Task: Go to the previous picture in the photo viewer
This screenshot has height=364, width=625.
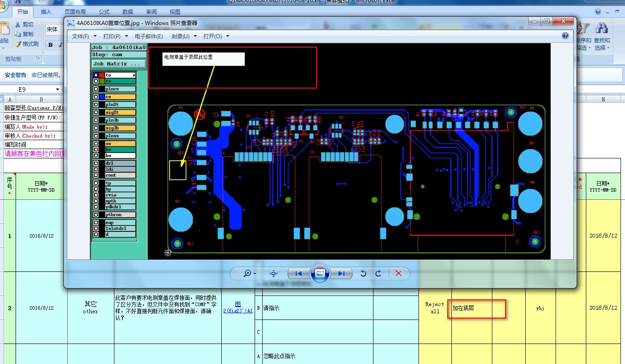Action: 299,273
